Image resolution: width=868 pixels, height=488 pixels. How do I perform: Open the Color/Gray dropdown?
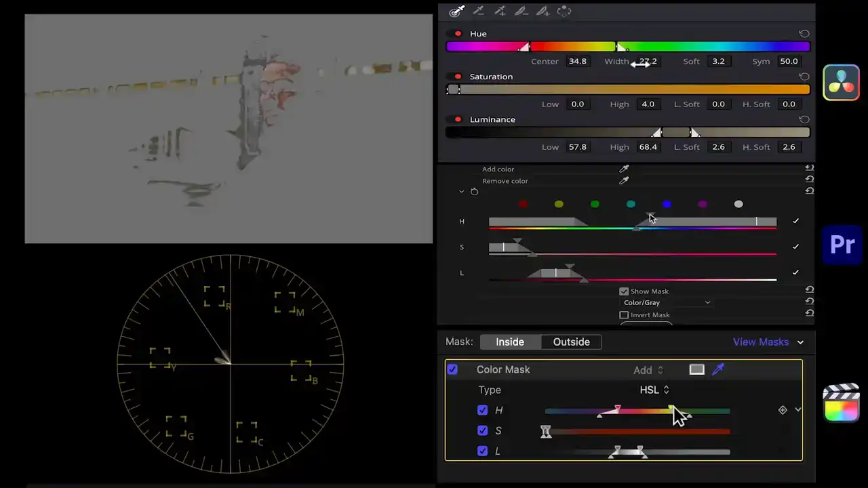(x=667, y=303)
